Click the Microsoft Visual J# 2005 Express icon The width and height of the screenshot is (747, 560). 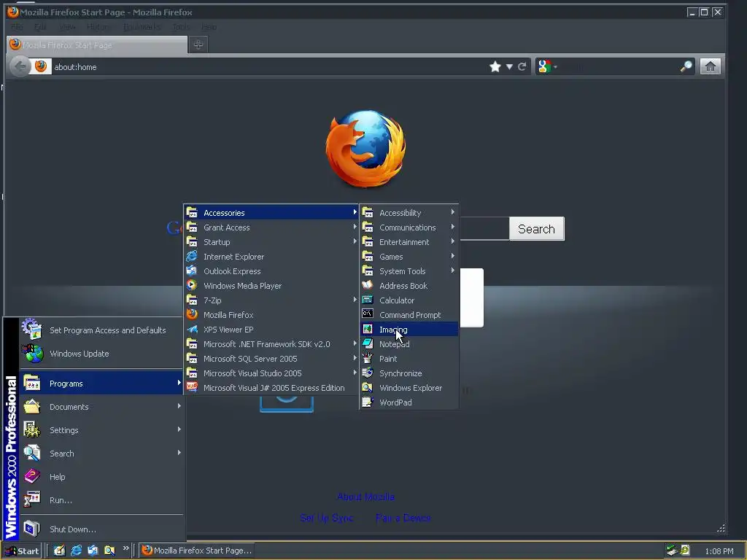point(192,388)
